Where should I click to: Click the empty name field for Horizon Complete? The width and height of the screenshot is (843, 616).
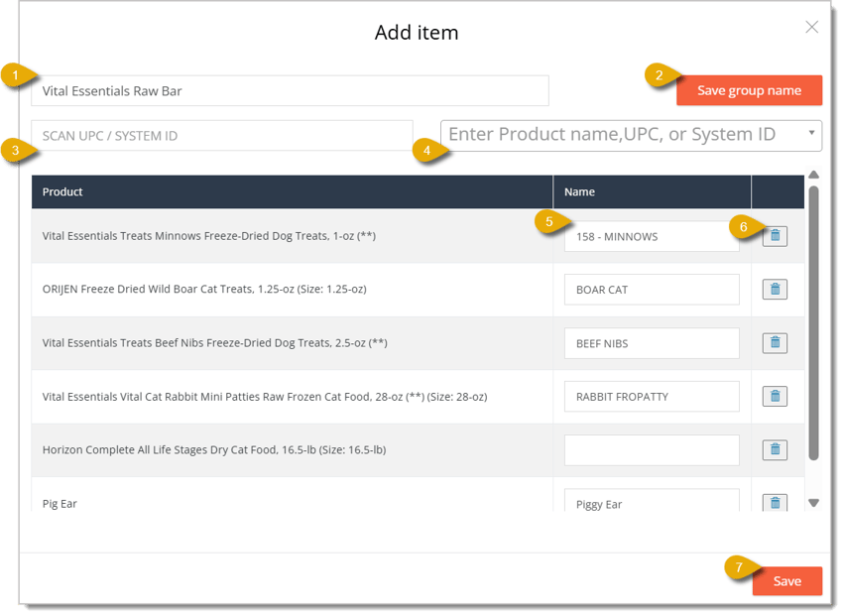[652, 450]
